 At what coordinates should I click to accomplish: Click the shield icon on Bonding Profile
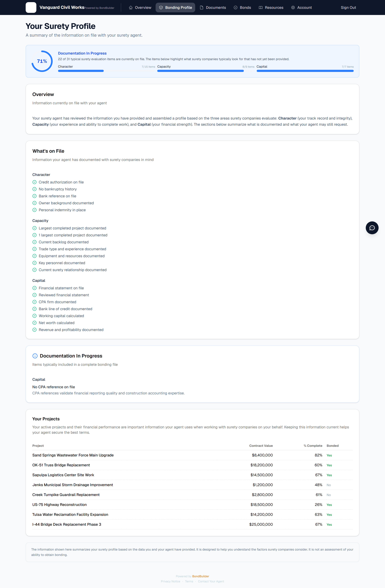click(161, 8)
